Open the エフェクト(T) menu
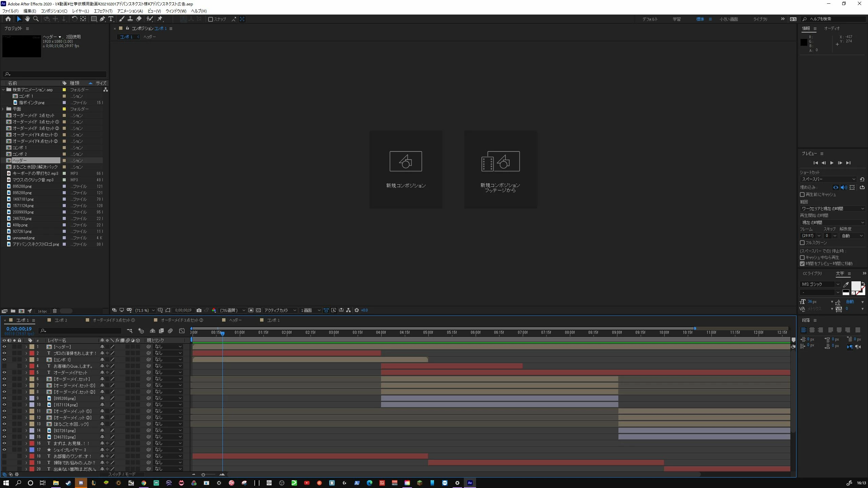 (103, 11)
